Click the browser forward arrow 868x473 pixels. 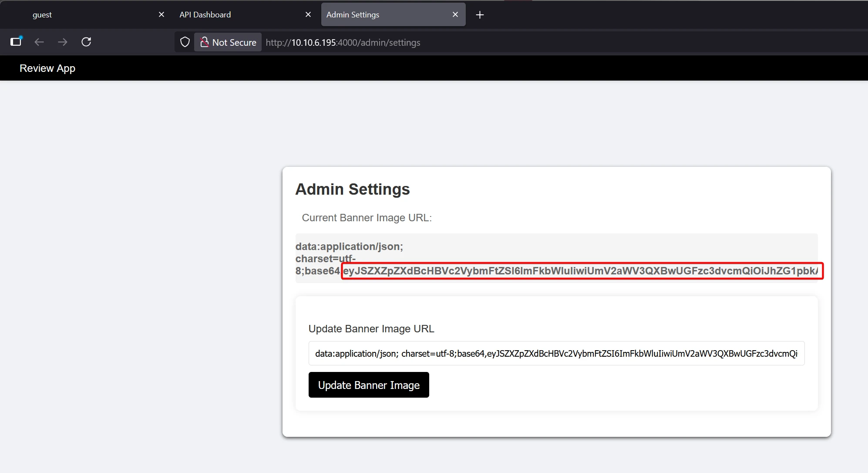point(63,42)
